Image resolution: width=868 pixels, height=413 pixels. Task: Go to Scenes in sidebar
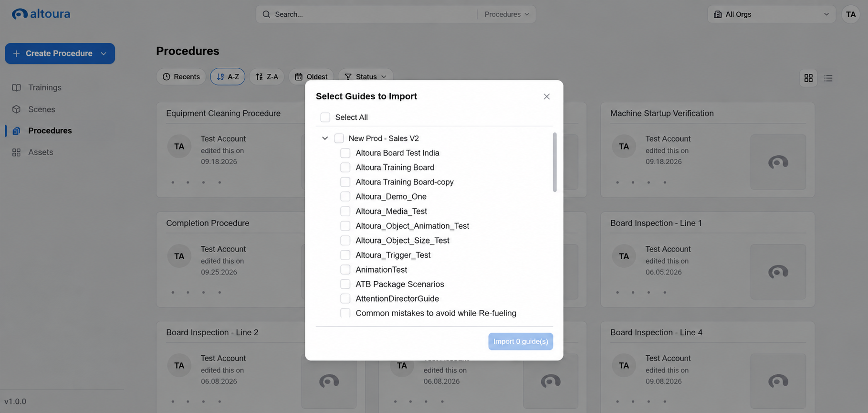pyautogui.click(x=42, y=109)
